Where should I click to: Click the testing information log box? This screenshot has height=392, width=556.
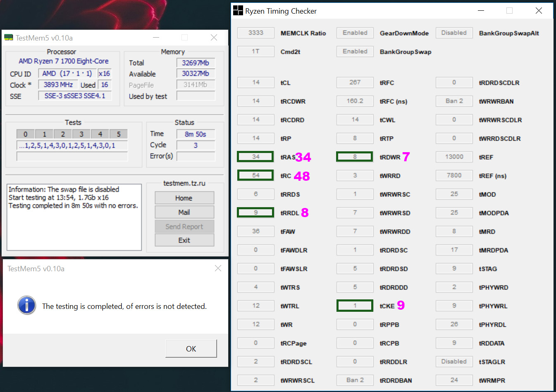[x=74, y=217]
